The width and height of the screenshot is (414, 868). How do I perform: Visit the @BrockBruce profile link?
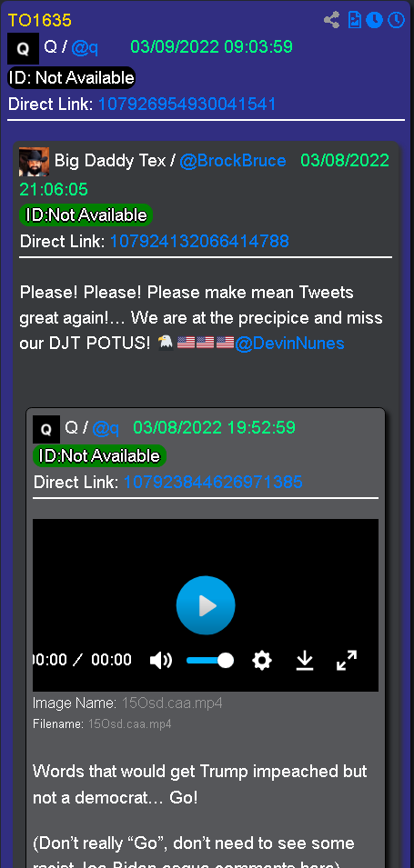pyautogui.click(x=233, y=161)
